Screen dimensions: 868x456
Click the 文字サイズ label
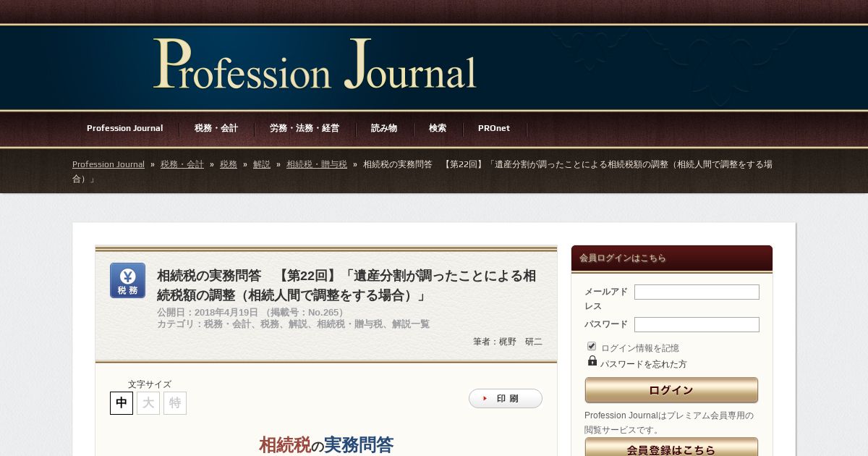click(150, 384)
